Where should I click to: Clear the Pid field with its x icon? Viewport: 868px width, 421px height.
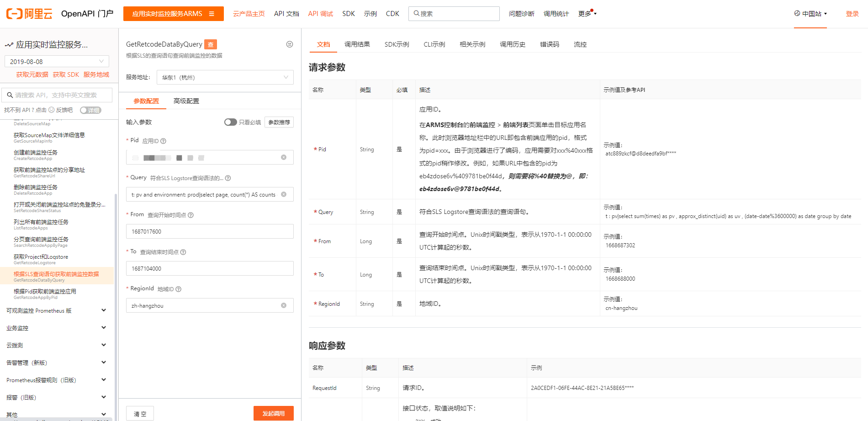point(284,157)
